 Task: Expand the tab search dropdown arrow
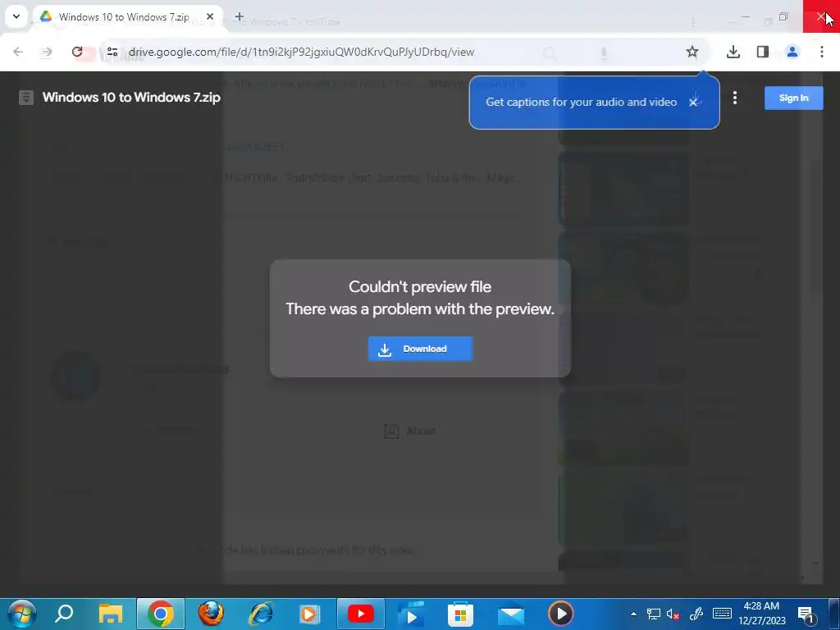tap(16, 16)
